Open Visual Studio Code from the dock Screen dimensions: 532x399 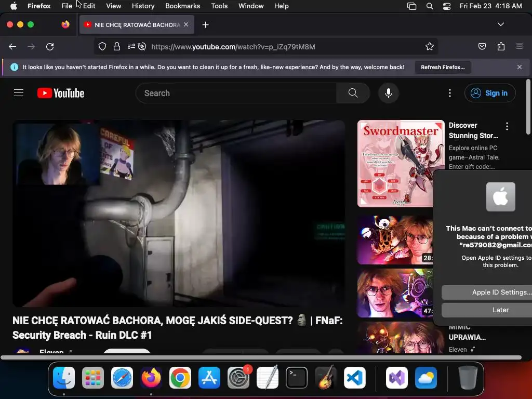[x=355, y=378]
